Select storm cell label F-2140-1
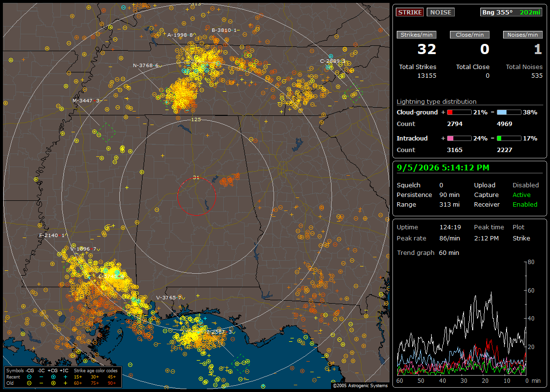550x392 pixels. [52, 236]
